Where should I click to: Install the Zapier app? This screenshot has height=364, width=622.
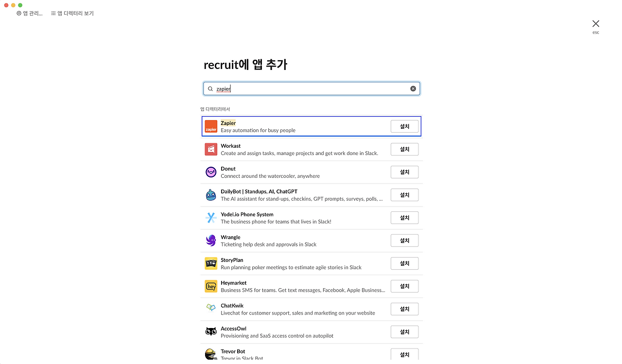(x=404, y=126)
